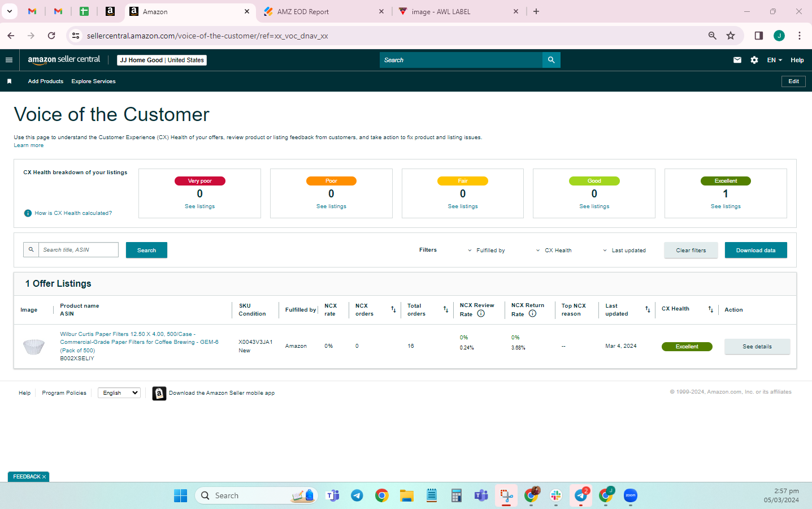Open the EN language dropdown

[x=775, y=60]
